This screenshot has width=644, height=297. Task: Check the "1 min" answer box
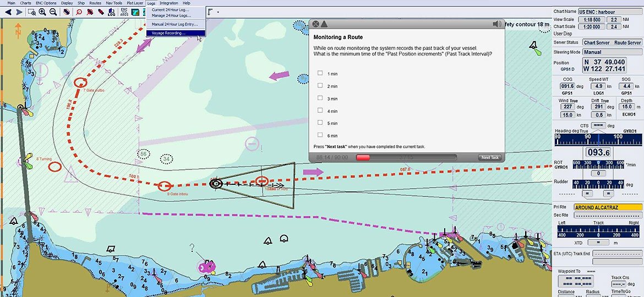tap(320, 73)
